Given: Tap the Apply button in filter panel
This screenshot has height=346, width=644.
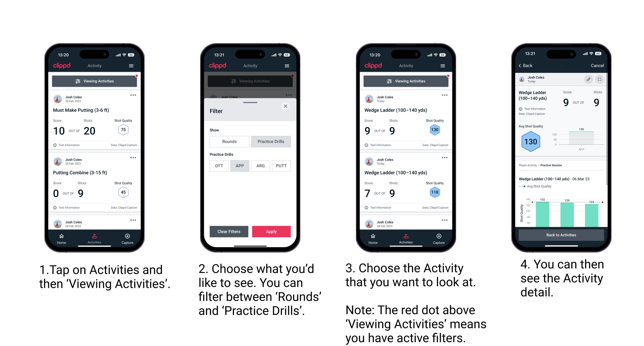Looking at the screenshot, I should click(271, 231).
